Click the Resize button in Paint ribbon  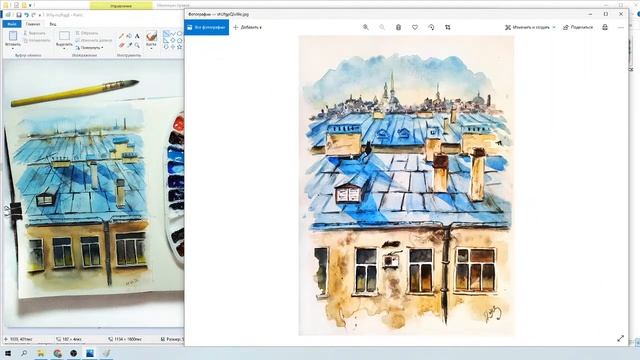coord(93,40)
